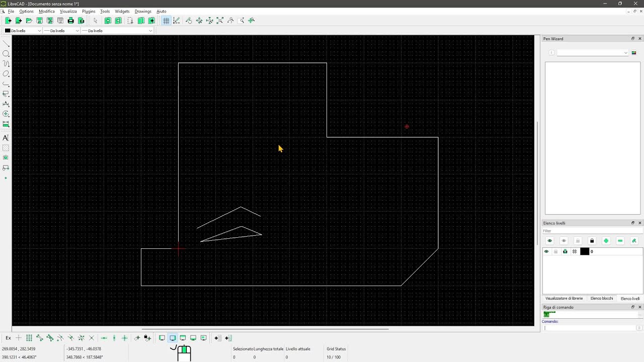Toggle Snap on grid
This screenshot has width=644, height=362.
click(x=29, y=338)
